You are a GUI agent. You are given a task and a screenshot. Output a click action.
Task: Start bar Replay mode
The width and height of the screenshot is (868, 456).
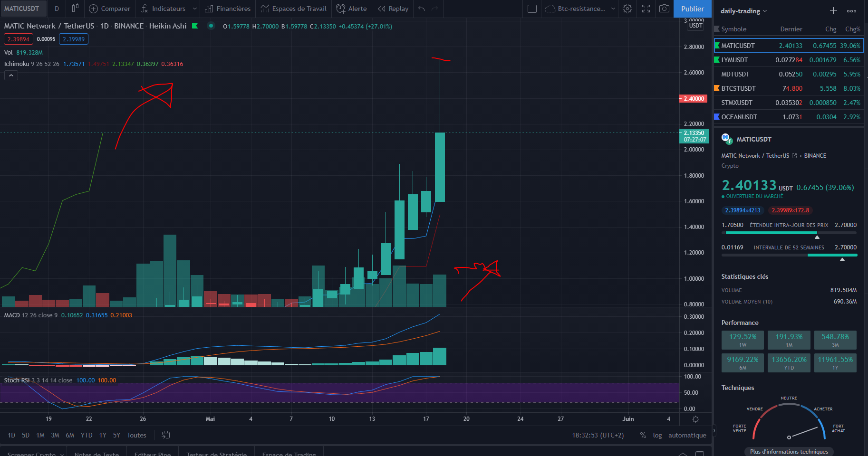[393, 9]
